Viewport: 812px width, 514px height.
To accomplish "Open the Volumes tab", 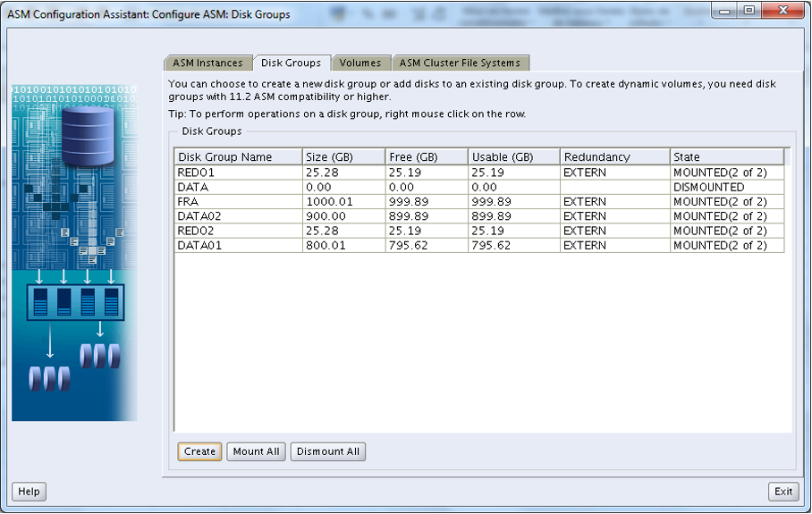I will point(360,63).
